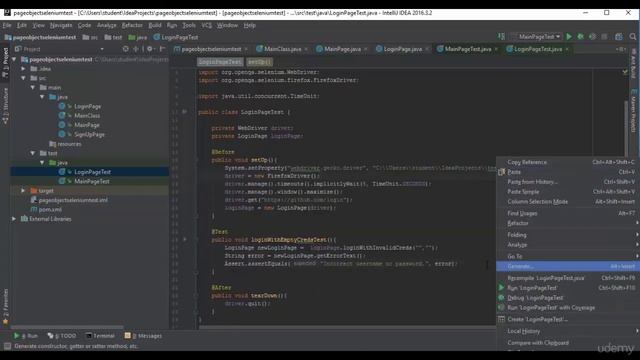Click Run with Coverage toolbar icon
The width and height of the screenshot is (640, 360).
pyautogui.click(x=592, y=36)
